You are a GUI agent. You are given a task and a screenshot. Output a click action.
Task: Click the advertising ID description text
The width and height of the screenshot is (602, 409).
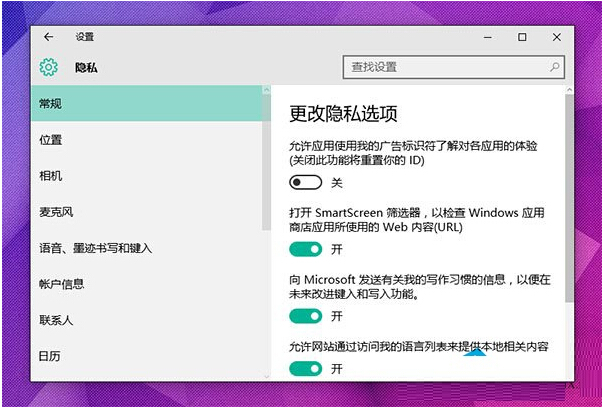pos(413,153)
